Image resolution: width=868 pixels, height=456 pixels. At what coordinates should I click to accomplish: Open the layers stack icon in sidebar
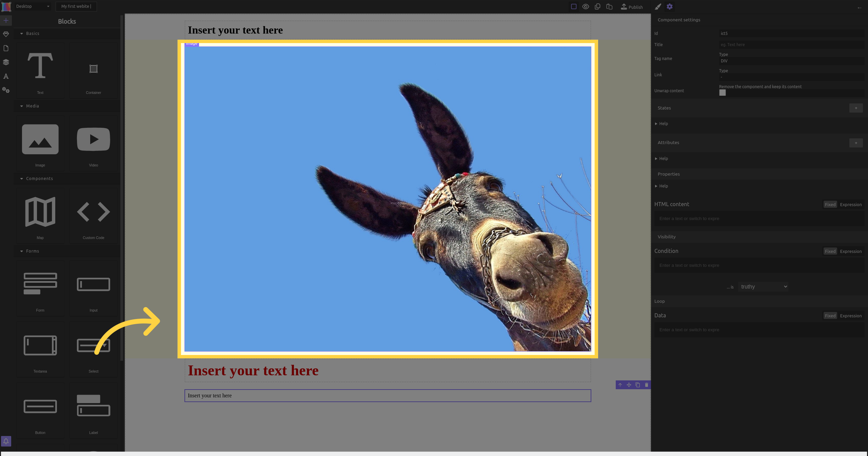click(x=6, y=62)
